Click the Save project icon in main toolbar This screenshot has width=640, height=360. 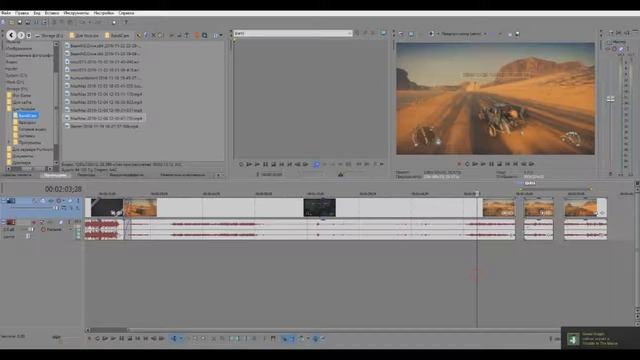[x=19, y=22]
